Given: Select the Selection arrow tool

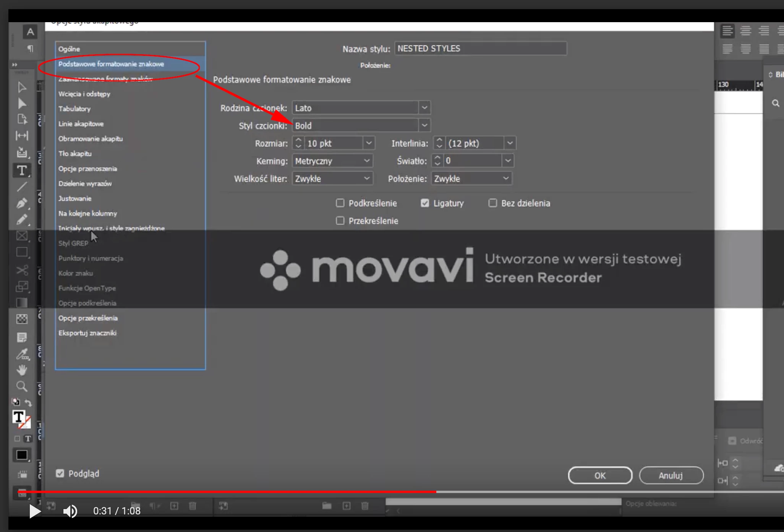Looking at the screenshot, I should [x=22, y=88].
